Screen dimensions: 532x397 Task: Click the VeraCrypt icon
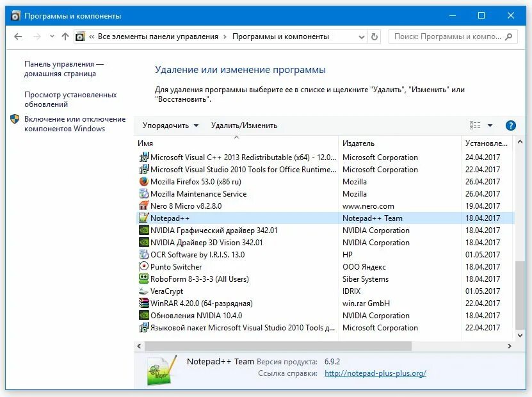point(144,291)
